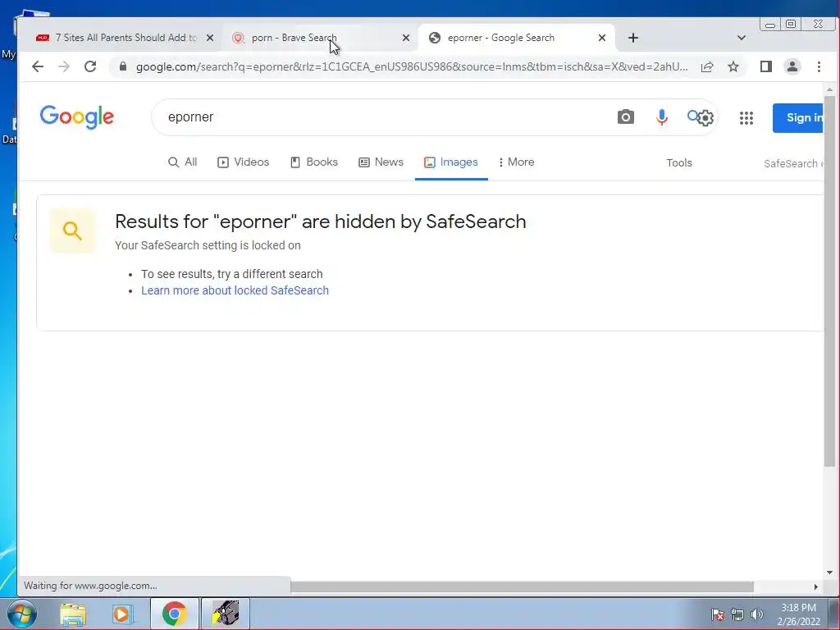The width and height of the screenshot is (840, 630).
Task: Click the scroll right arrow on horizontal scrollbar
Action: (816, 587)
